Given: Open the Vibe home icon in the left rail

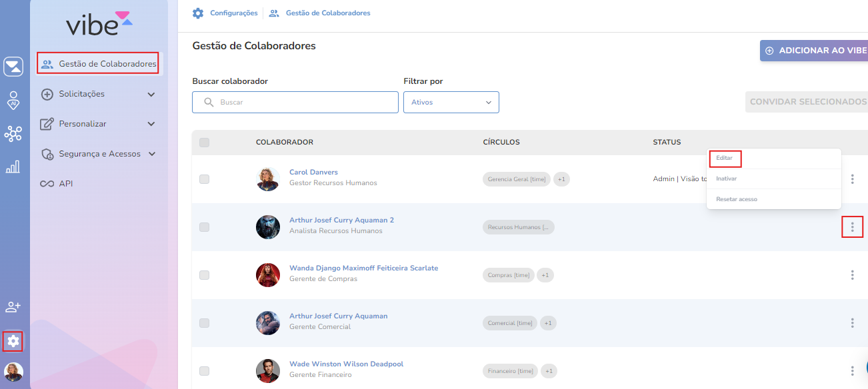Looking at the screenshot, I should 13,67.
